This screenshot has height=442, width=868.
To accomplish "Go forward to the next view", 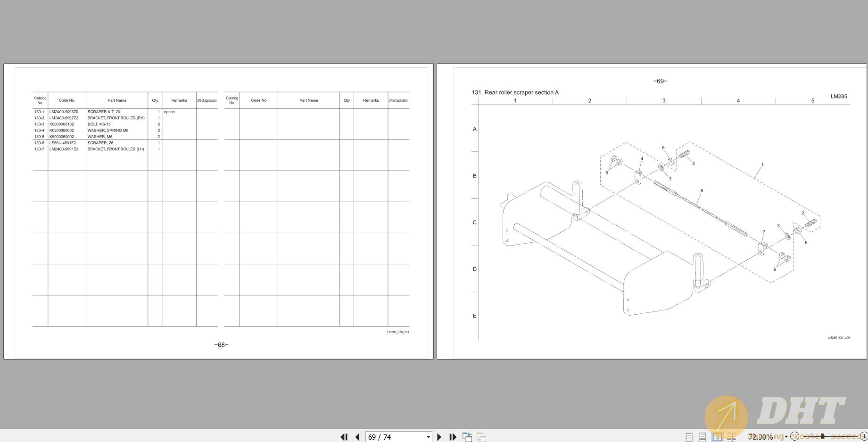I will pyautogui.click(x=481, y=437).
